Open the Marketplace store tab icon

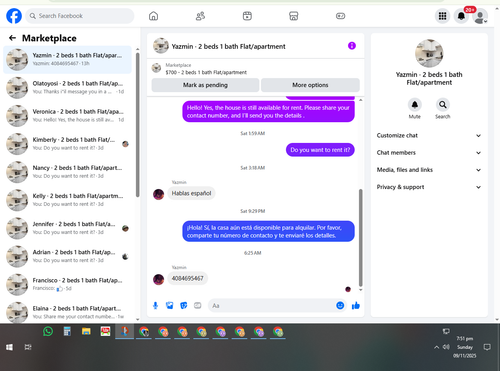(294, 16)
